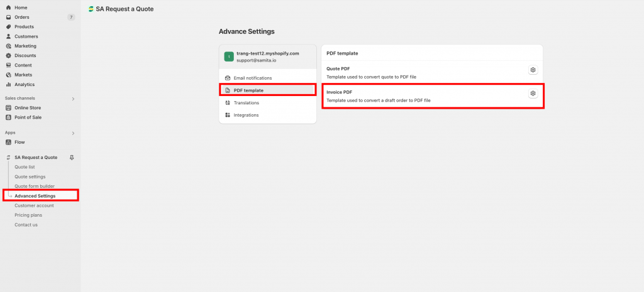This screenshot has width=644, height=292.
Task: Click the Flow app icon
Action: (8, 143)
